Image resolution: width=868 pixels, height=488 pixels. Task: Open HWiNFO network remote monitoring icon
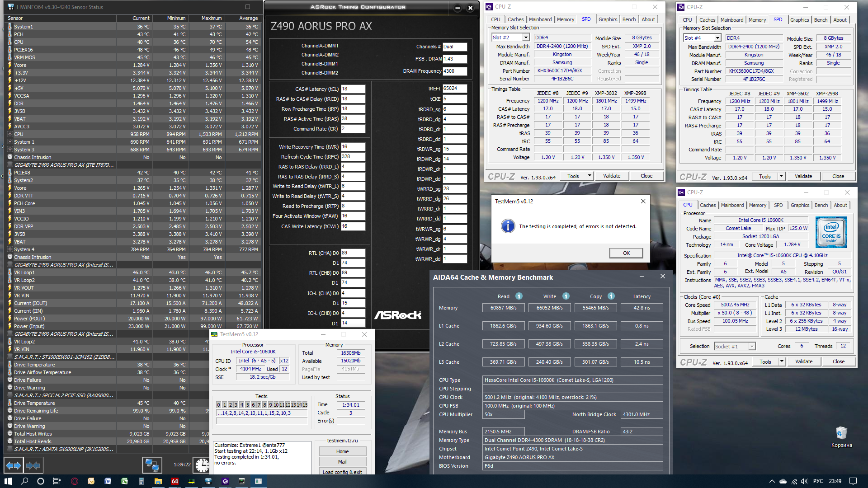pos(152,465)
